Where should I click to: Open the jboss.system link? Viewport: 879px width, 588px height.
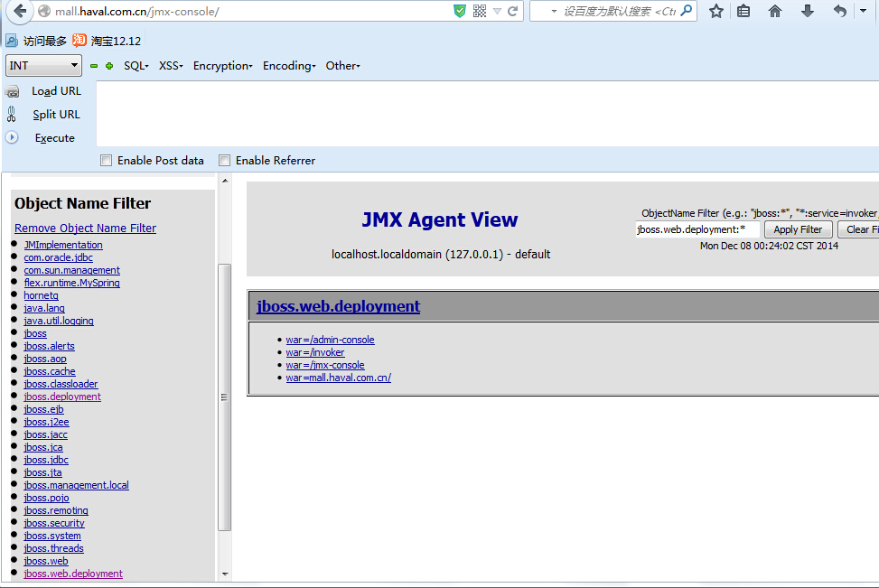tap(52, 536)
